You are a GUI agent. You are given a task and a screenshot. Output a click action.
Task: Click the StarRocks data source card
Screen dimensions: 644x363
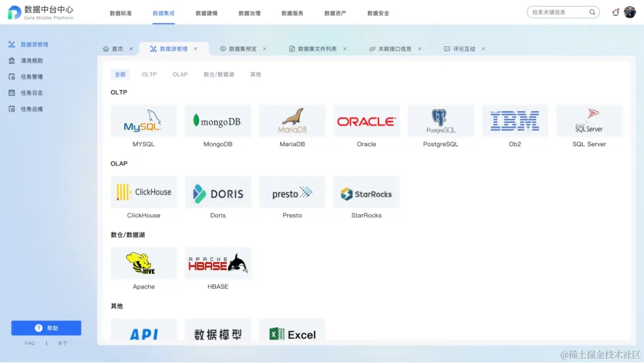[366, 192]
